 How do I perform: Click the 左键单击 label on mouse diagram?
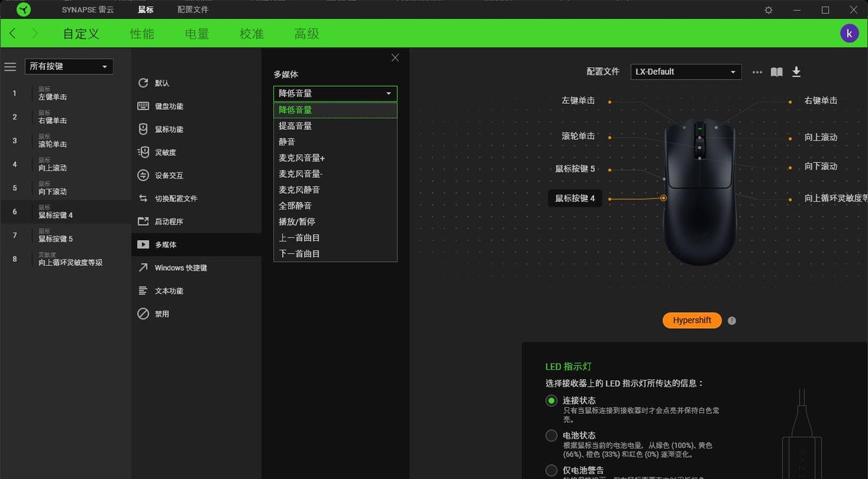578,100
